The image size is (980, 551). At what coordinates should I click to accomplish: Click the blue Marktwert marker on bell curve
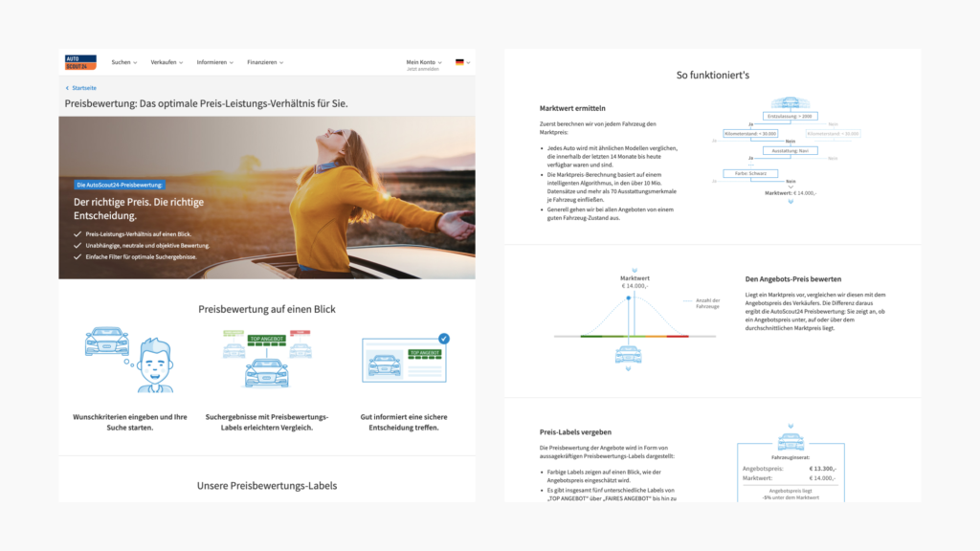tap(629, 298)
